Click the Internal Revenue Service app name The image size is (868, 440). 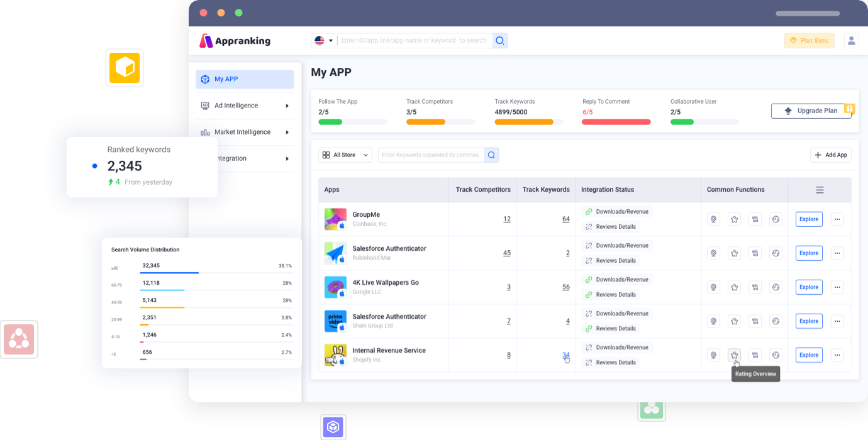pyautogui.click(x=389, y=351)
